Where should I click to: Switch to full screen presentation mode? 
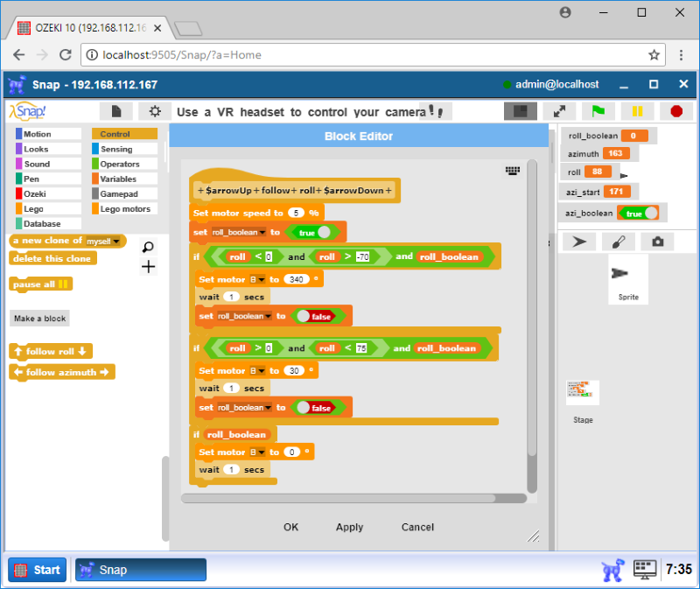[559, 111]
